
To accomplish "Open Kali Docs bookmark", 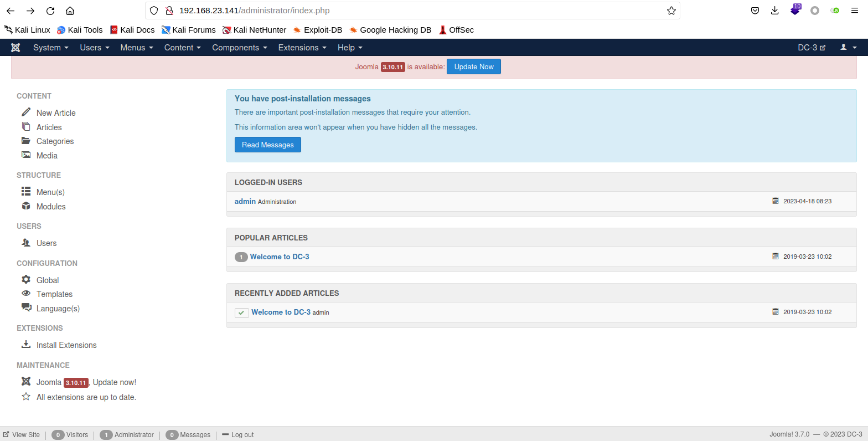I will point(132,30).
